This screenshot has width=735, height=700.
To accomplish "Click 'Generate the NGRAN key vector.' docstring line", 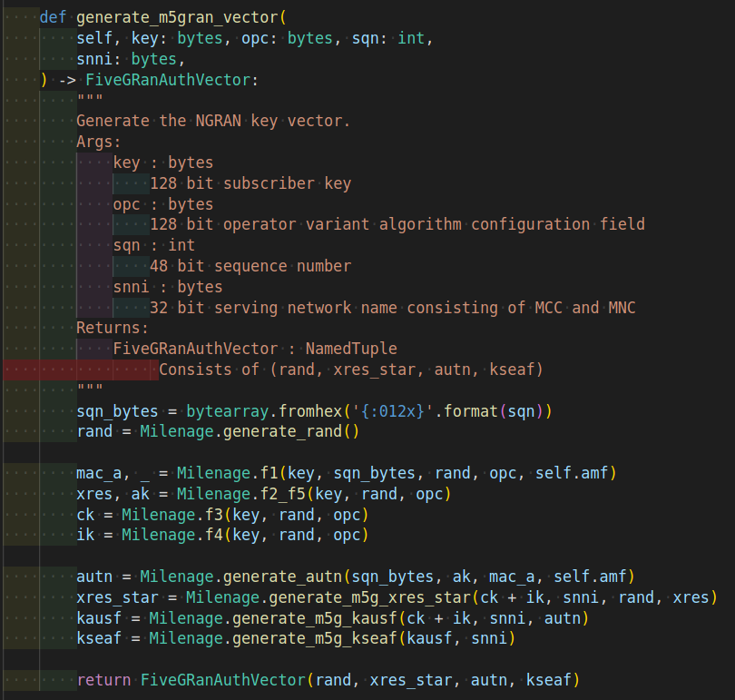I will coord(213,121).
